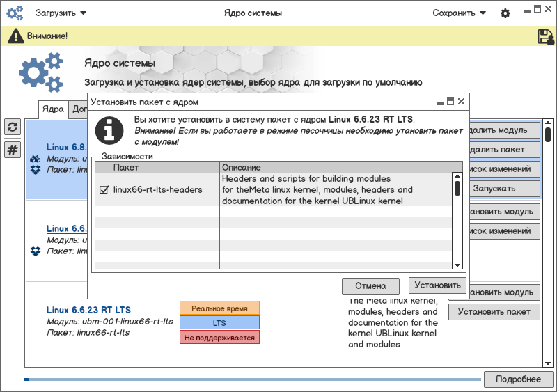
Task: Uncheck the linux66-rt-lts-headers dependency checkbox
Action: (104, 189)
